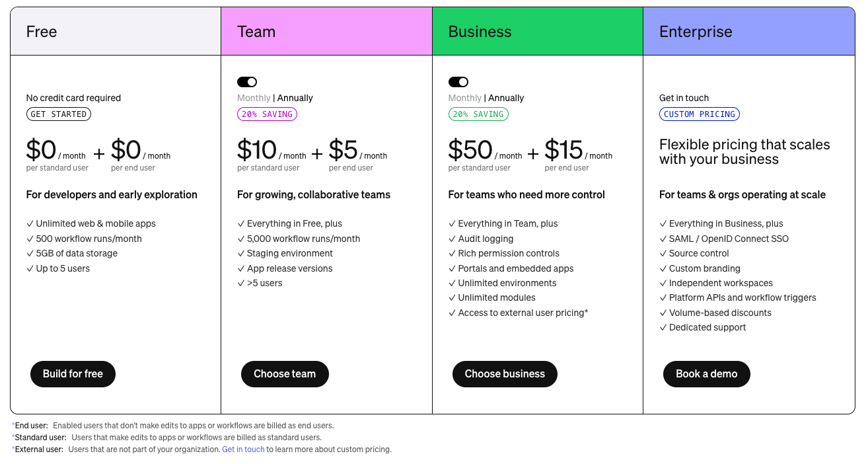Click the Build for free button
Viewport: 868px width, 464px height.
[x=73, y=374]
